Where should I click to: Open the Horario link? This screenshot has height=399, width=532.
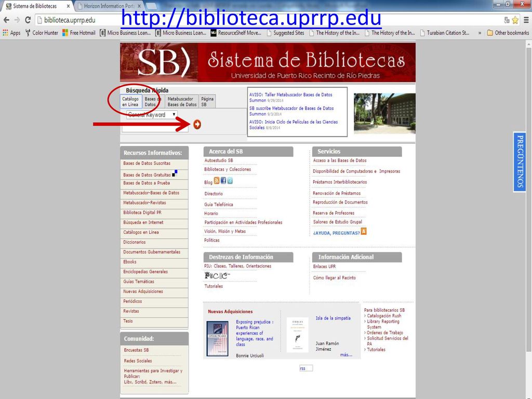211,214
